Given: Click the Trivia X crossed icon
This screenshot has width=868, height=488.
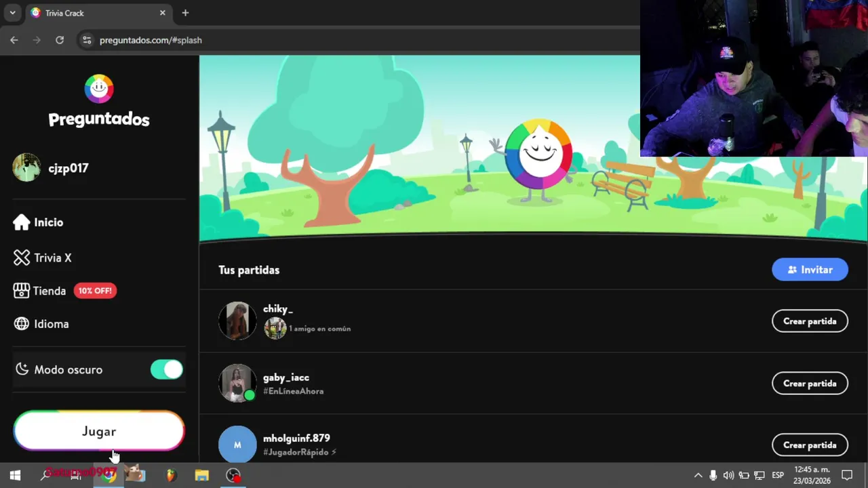Looking at the screenshot, I should (22, 258).
